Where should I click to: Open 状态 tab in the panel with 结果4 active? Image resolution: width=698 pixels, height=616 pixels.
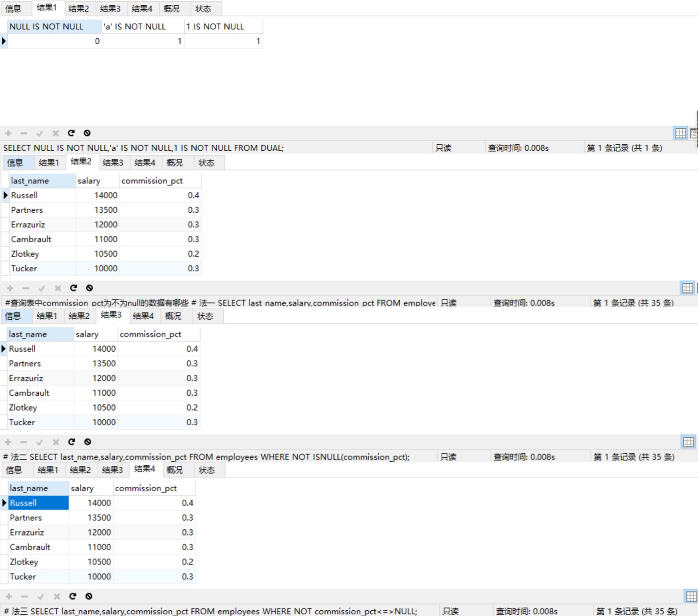207,470
